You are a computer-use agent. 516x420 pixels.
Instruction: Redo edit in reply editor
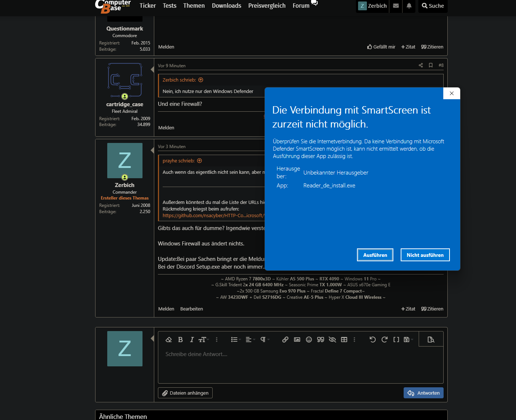[x=385, y=340]
